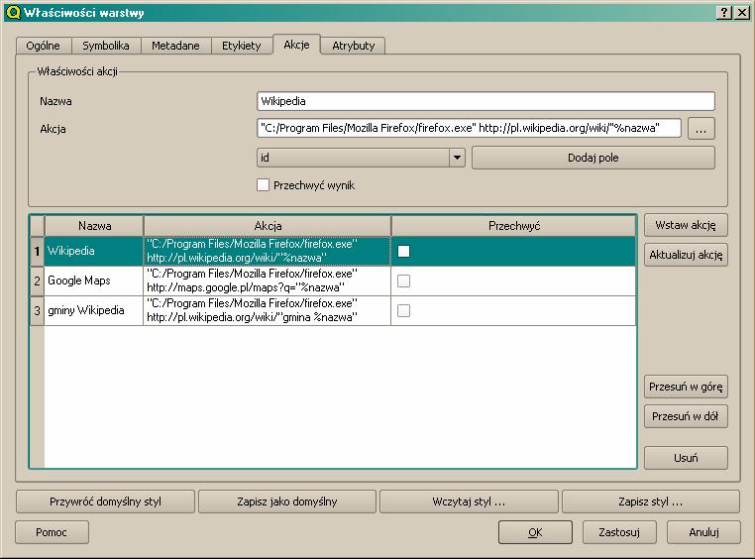The height and width of the screenshot is (560, 755).
Task: Go to the Metadane tab
Action: click(x=175, y=46)
